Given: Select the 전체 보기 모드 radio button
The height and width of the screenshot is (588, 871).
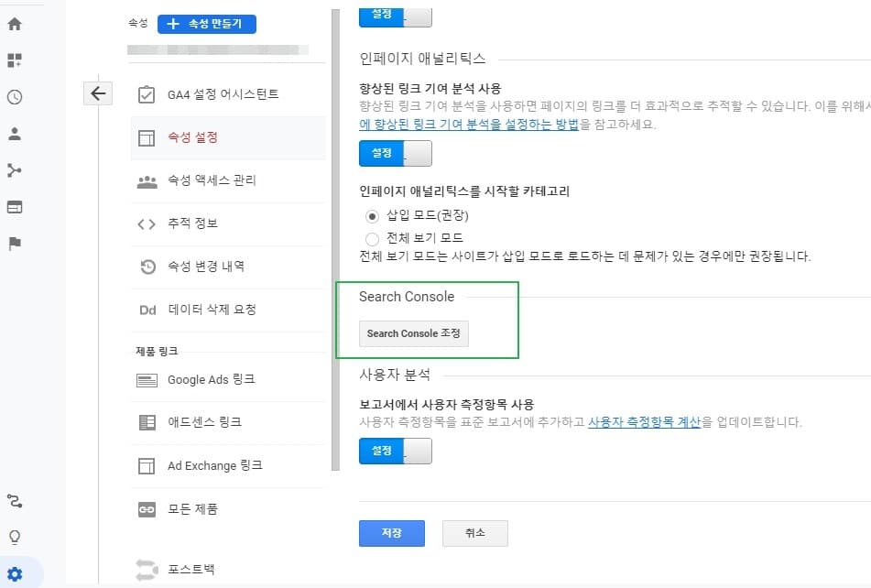Looking at the screenshot, I should point(372,239).
